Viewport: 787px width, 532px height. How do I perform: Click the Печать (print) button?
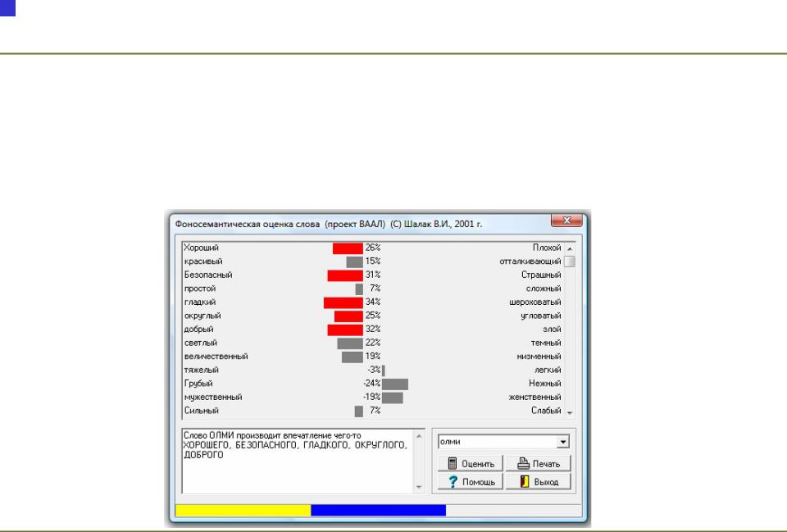click(x=538, y=464)
